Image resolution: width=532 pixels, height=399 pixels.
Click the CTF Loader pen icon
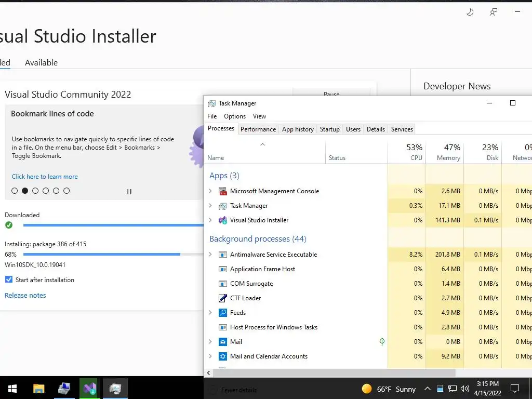222,298
